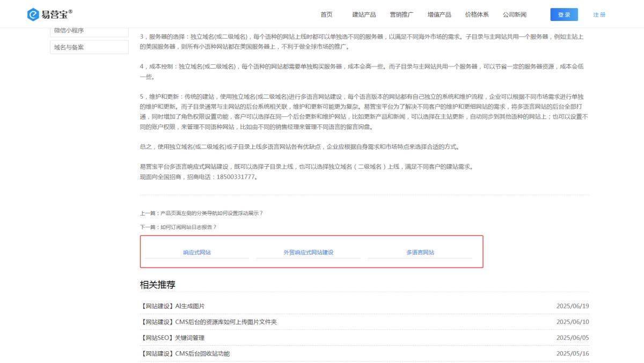Open article CMS后台的资源库如何上传图片文件夹
Viewport: 644px width, 363px height.
click(208, 322)
